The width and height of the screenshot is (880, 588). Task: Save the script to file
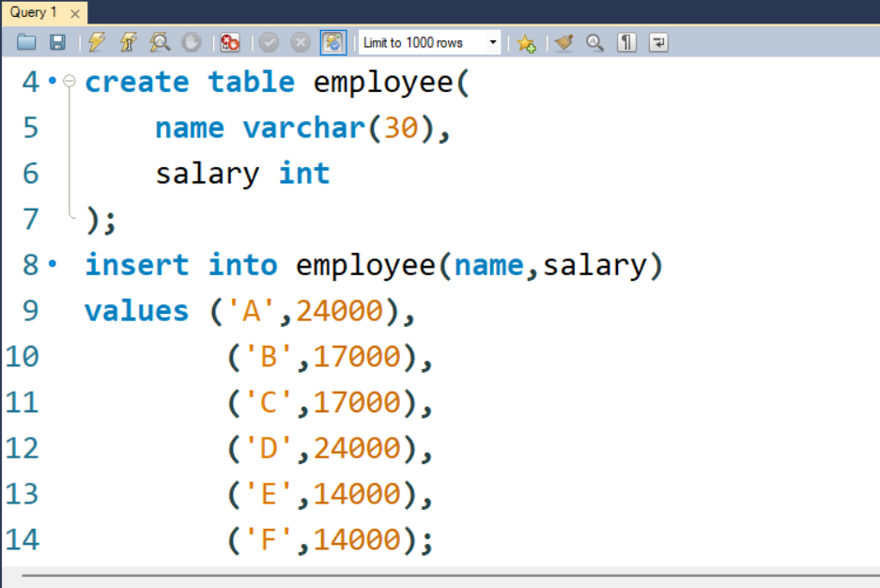click(57, 42)
